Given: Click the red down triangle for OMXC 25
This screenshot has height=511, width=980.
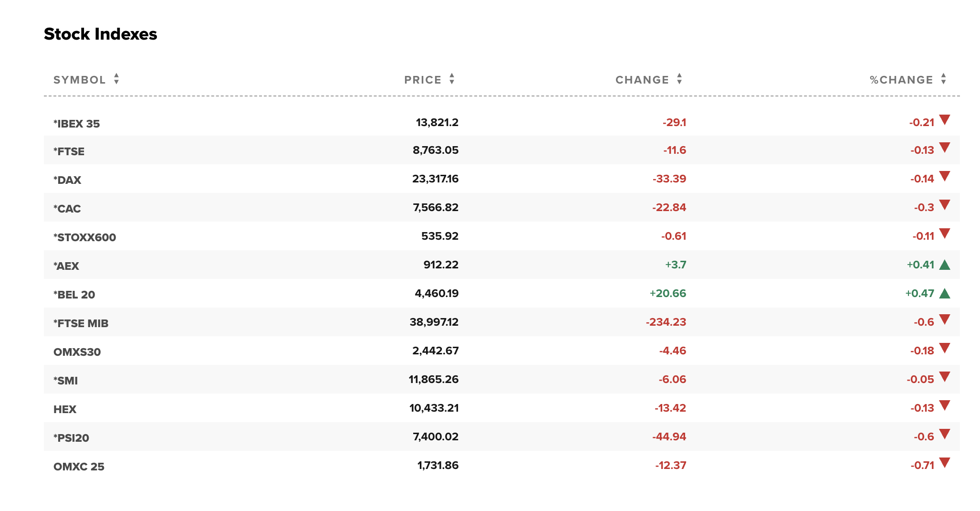Looking at the screenshot, I should tap(945, 462).
